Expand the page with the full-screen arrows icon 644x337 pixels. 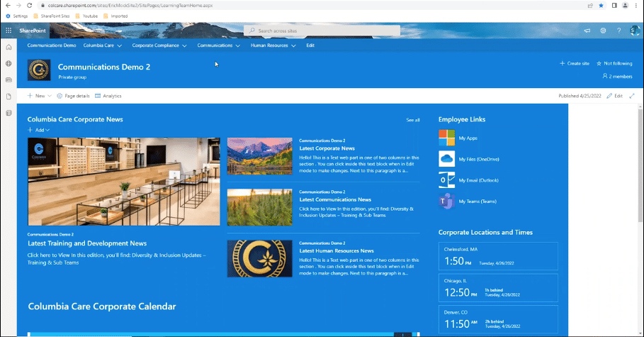632,96
